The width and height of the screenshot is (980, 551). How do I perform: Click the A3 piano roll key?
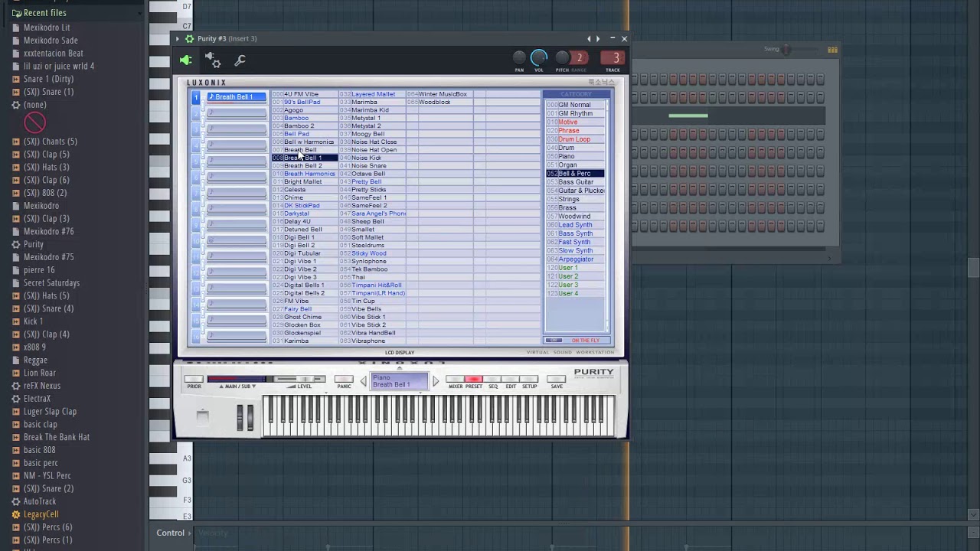point(171,460)
